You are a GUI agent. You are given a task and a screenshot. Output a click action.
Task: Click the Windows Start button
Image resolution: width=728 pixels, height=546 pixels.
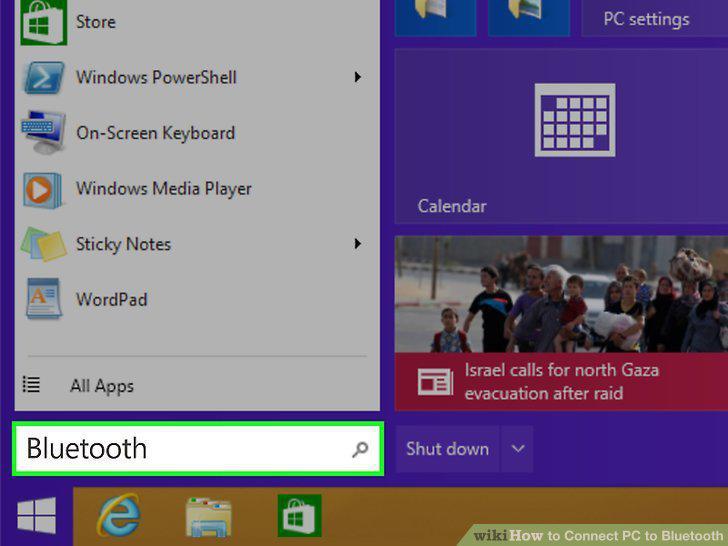pyautogui.click(x=37, y=515)
